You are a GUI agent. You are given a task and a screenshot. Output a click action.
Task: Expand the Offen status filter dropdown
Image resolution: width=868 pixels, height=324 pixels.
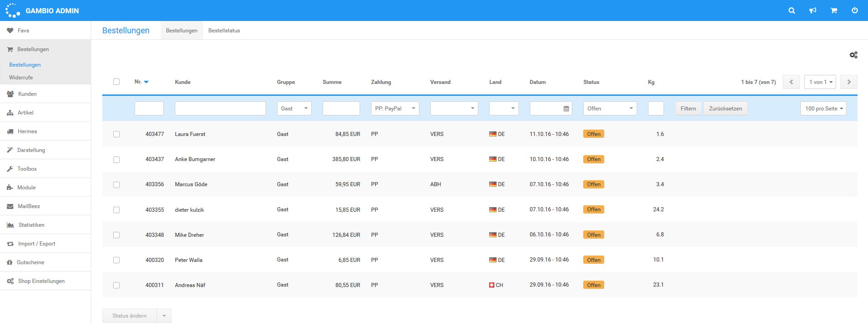(x=610, y=109)
